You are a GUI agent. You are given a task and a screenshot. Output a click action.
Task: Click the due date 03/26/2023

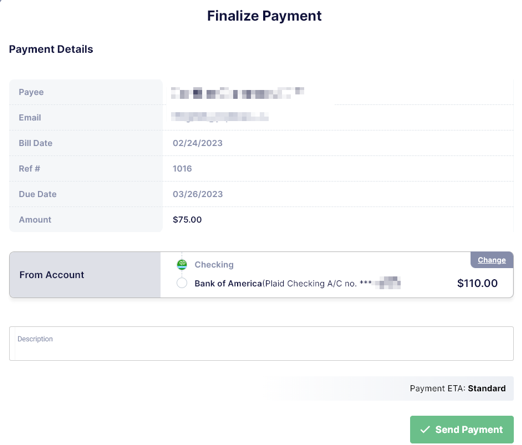tap(198, 194)
